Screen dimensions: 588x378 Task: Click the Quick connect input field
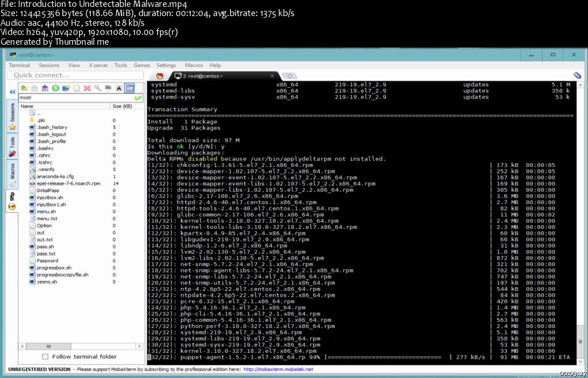point(75,75)
